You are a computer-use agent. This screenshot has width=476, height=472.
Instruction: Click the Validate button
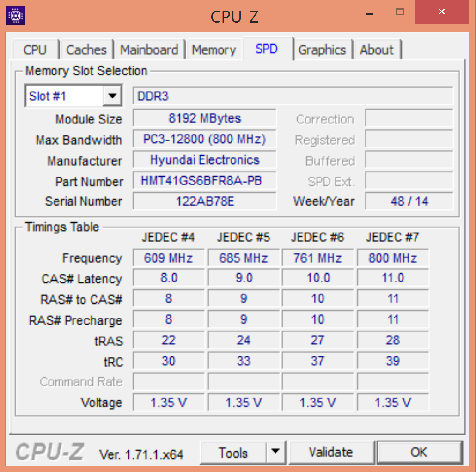click(x=331, y=452)
